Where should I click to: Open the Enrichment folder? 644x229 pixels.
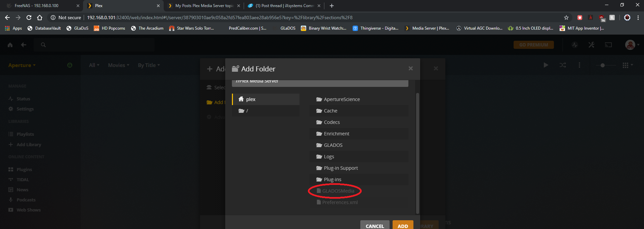(x=359, y=134)
